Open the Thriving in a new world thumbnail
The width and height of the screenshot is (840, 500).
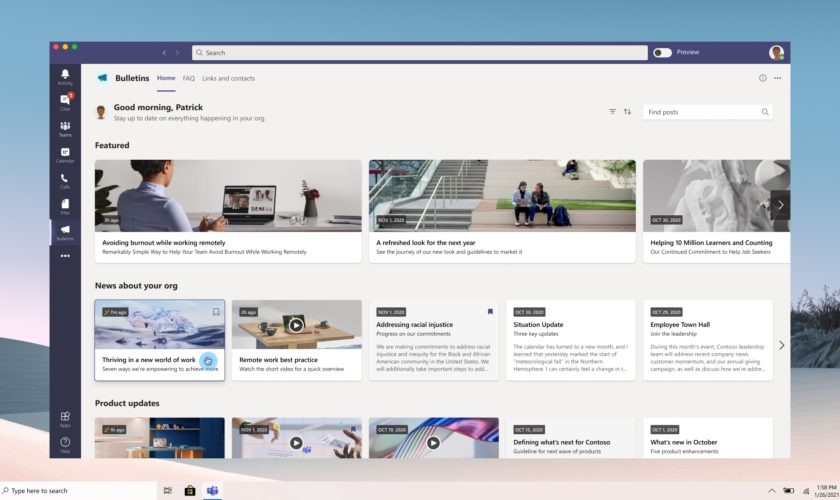pyautogui.click(x=160, y=325)
